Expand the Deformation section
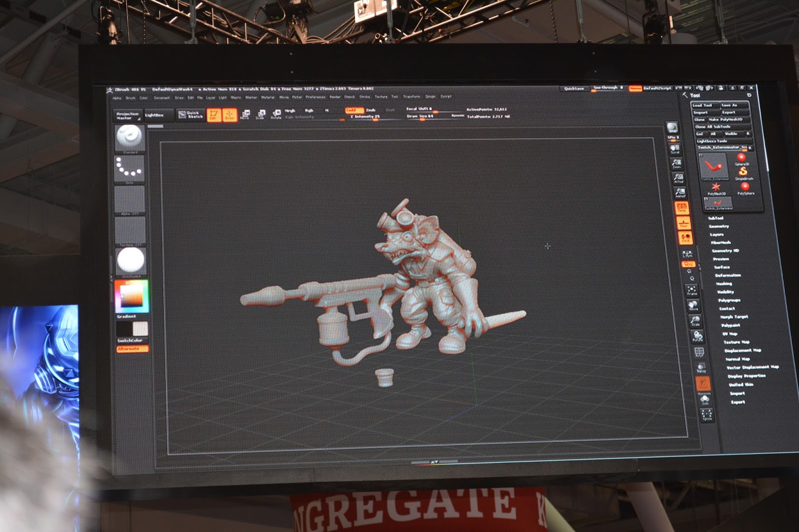The image size is (799, 532). (728, 275)
